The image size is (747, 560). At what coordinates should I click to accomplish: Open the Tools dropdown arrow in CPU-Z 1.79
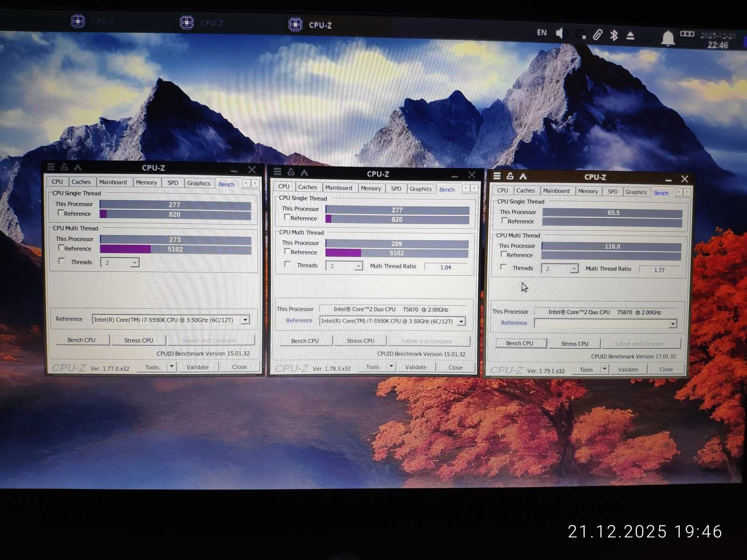605,369
